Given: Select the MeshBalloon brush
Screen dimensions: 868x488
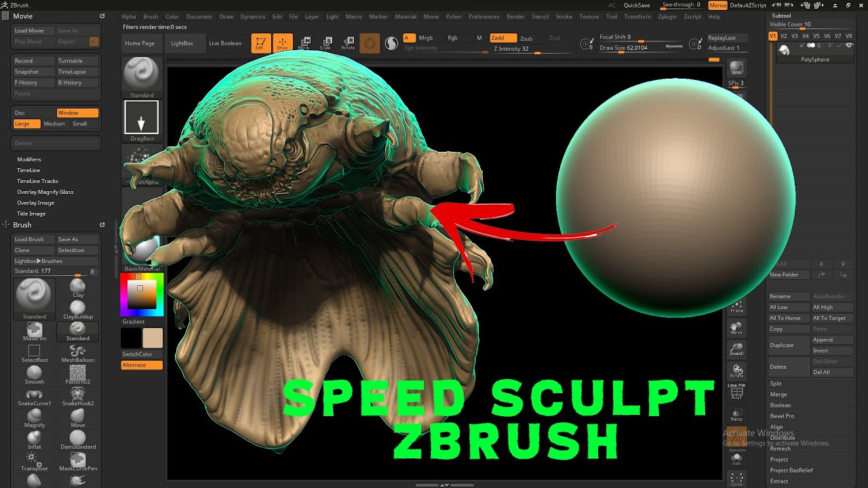Looking at the screenshot, I should [x=78, y=352].
